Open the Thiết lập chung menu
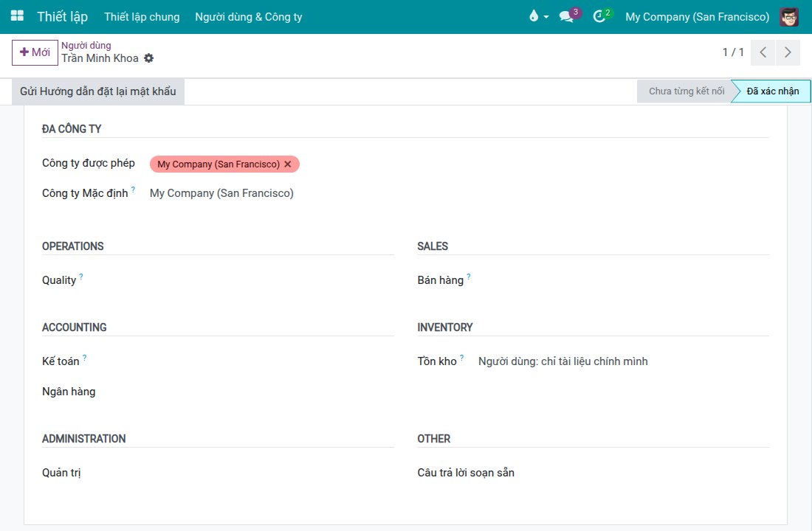This screenshot has height=531, width=812. pyautogui.click(x=142, y=16)
